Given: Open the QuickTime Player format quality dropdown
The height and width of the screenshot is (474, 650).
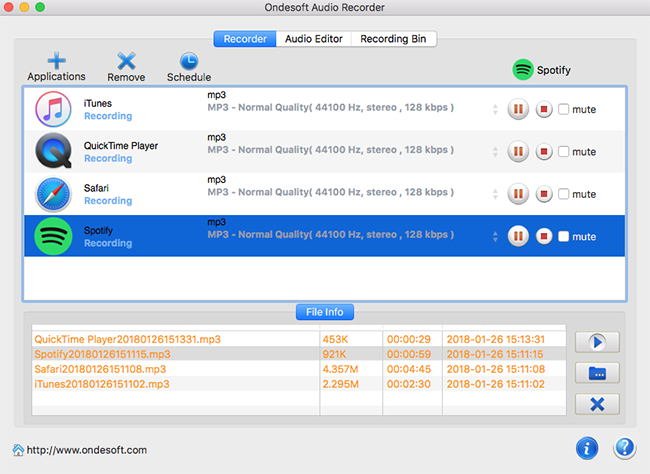Looking at the screenshot, I should click(x=495, y=152).
